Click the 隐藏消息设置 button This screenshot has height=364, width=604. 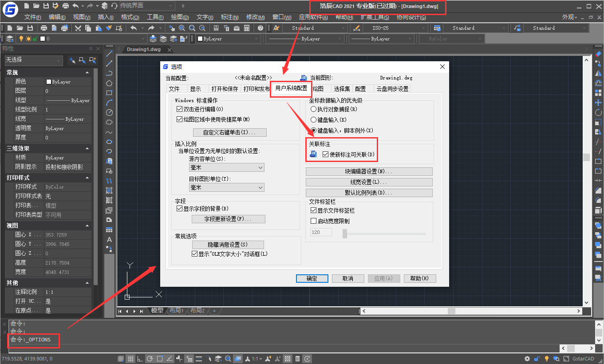(x=228, y=245)
